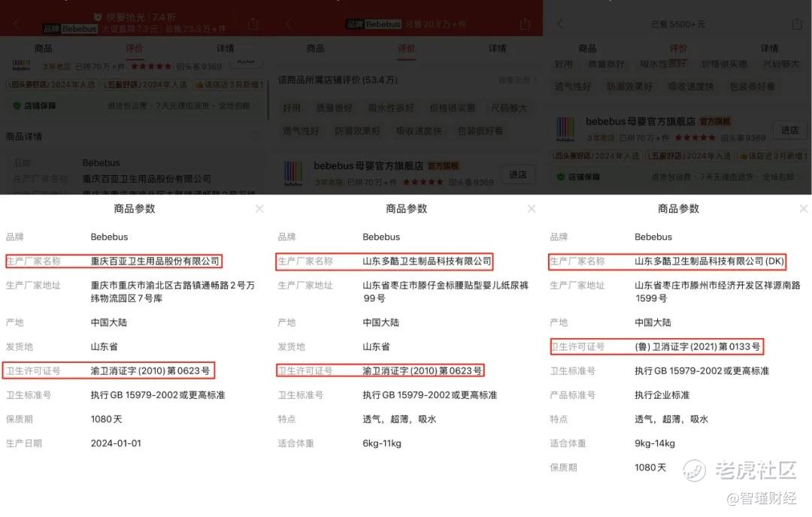Image resolution: width=812 pixels, height=517 pixels.
Task: Close the 商品参数 sheet in the right screenshot
Action: (x=803, y=209)
